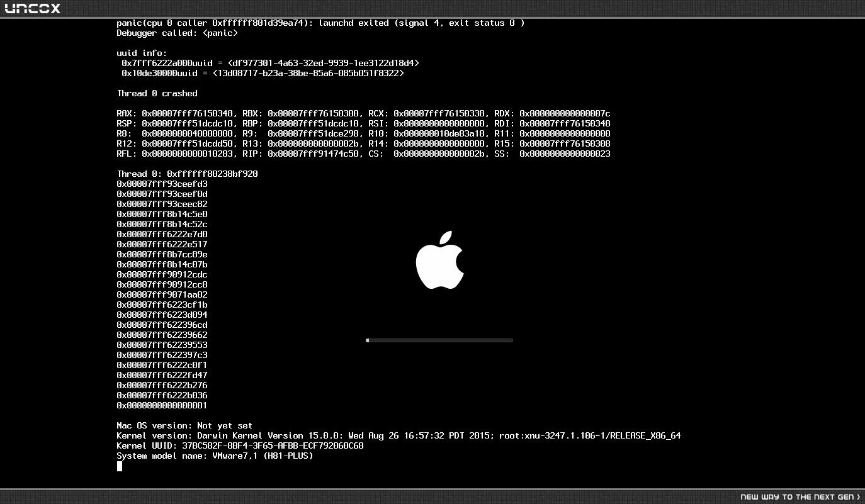This screenshot has width=865, height=504.
Task: Click the RCX register value 0x00007fff76150338
Action: (x=439, y=114)
